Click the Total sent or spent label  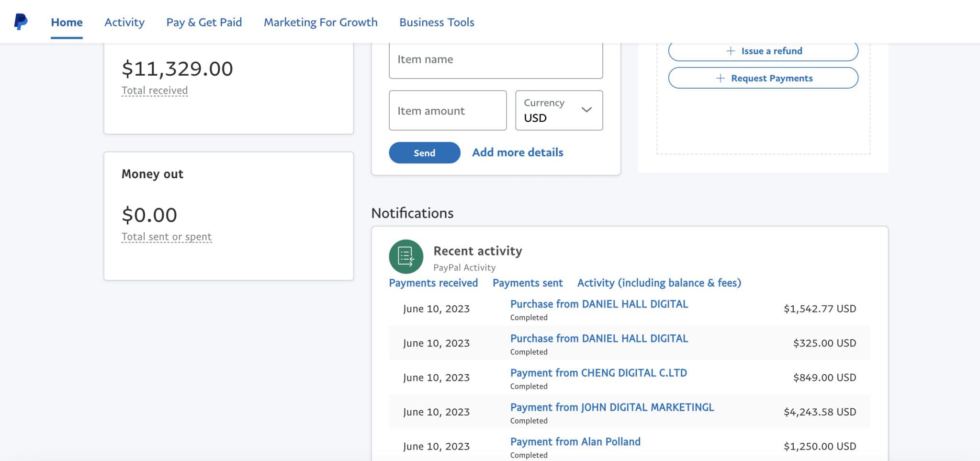[x=167, y=237]
